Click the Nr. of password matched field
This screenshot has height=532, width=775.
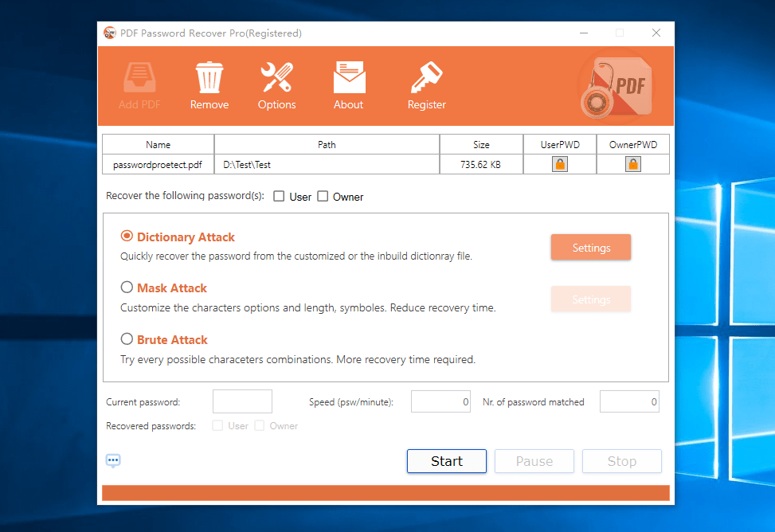(629, 401)
